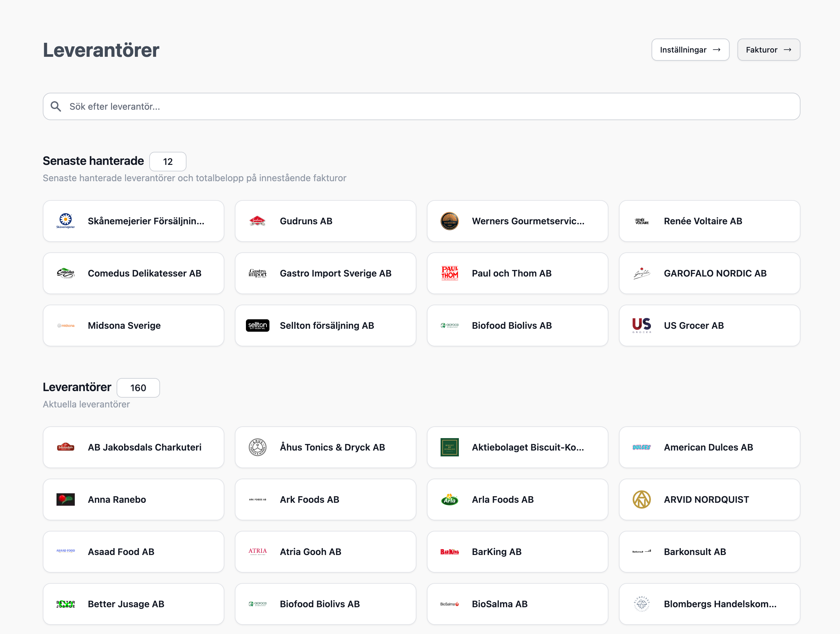The height and width of the screenshot is (634, 840).
Task: Open Werners Gourmetservic... supplier
Action: point(518,221)
